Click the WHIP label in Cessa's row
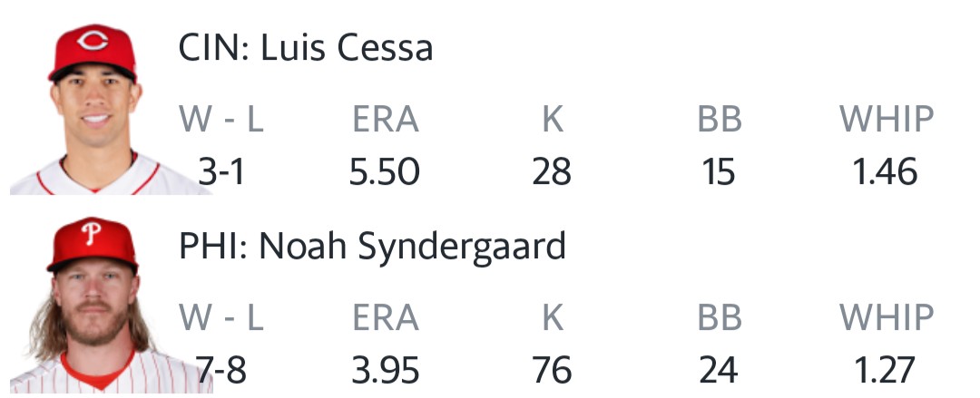Screen dimensions: 980x398 pos(886,120)
